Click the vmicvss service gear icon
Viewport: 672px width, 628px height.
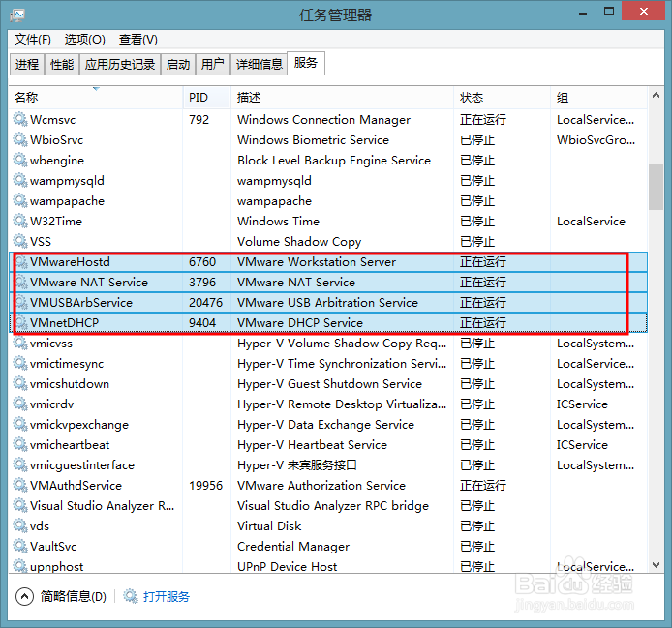(x=20, y=343)
